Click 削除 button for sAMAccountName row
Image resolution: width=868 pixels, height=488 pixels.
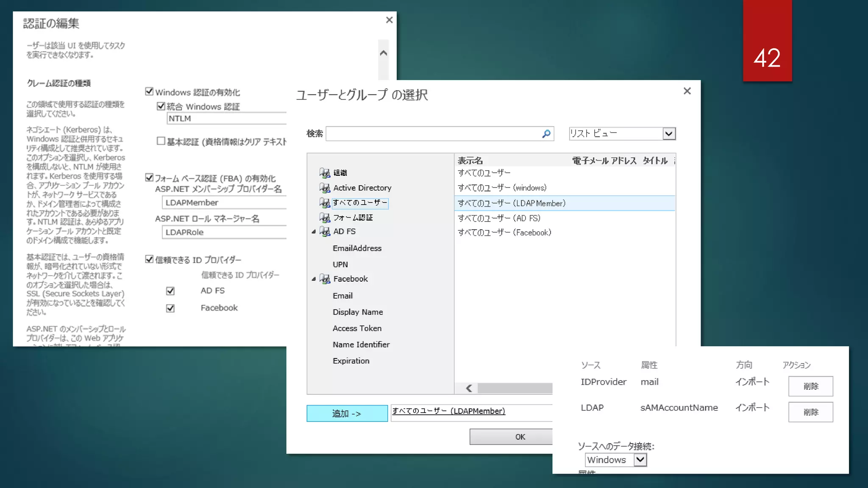tap(810, 412)
